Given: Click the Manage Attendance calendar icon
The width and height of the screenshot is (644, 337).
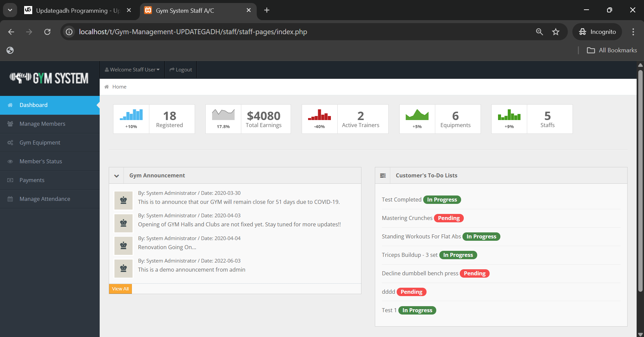Looking at the screenshot, I should pyautogui.click(x=10, y=199).
